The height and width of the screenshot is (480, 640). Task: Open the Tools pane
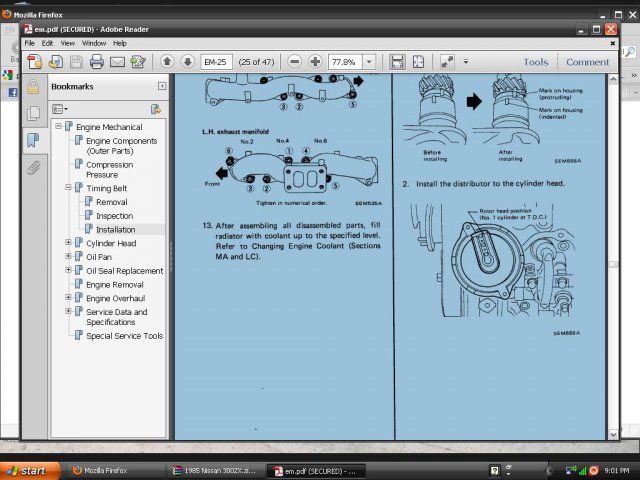click(x=535, y=62)
